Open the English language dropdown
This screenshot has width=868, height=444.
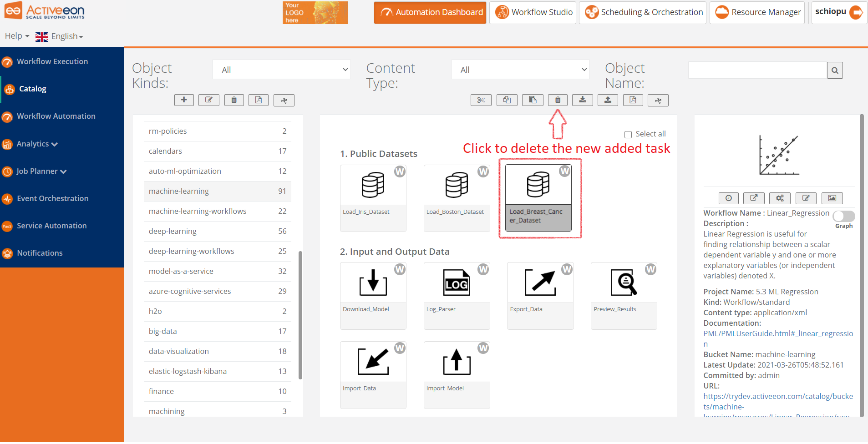pyautogui.click(x=60, y=36)
